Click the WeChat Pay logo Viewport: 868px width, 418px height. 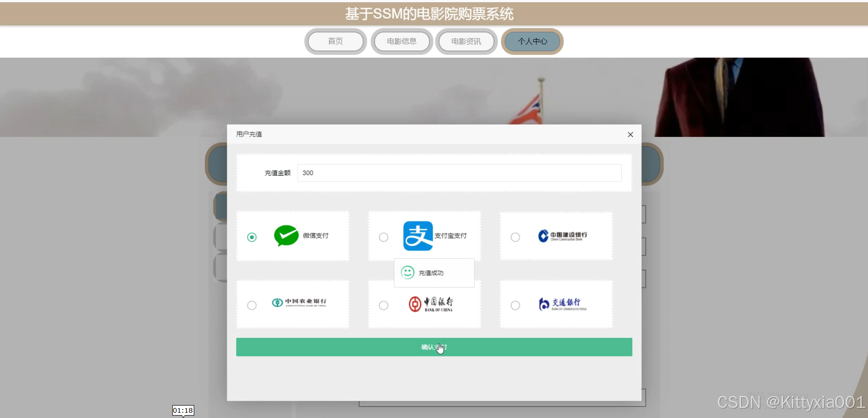coord(286,236)
